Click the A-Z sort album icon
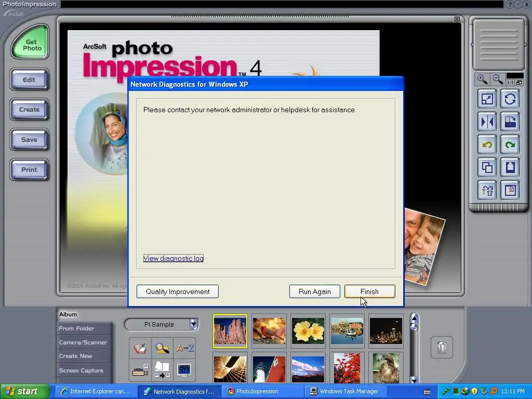 click(184, 348)
